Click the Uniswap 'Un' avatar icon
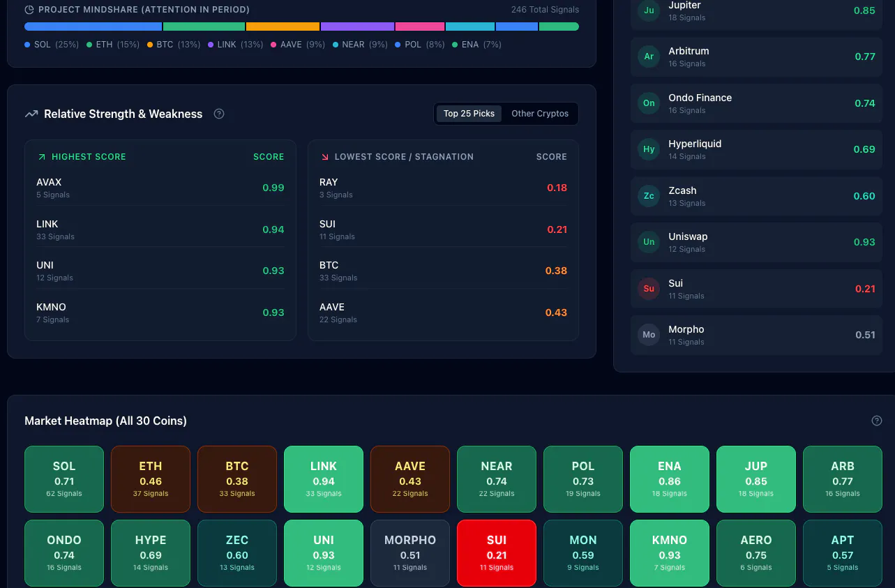 pyautogui.click(x=649, y=242)
